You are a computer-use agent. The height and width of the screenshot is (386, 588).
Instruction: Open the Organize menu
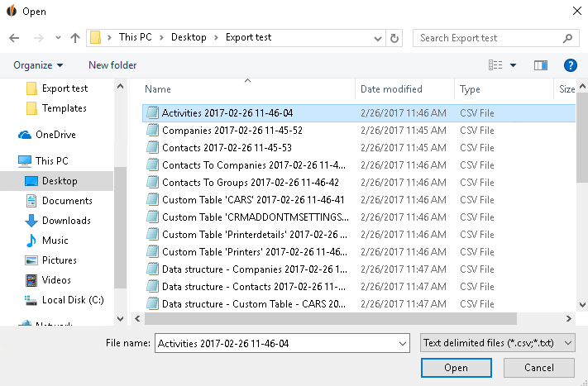click(38, 65)
